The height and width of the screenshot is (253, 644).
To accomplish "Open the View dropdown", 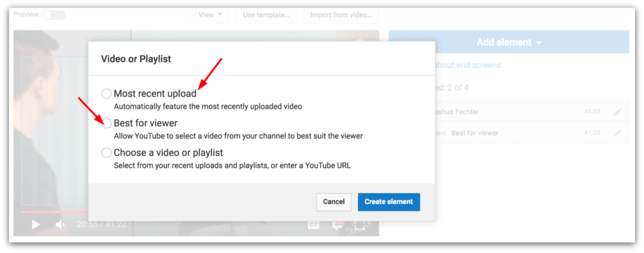I will 210,14.
